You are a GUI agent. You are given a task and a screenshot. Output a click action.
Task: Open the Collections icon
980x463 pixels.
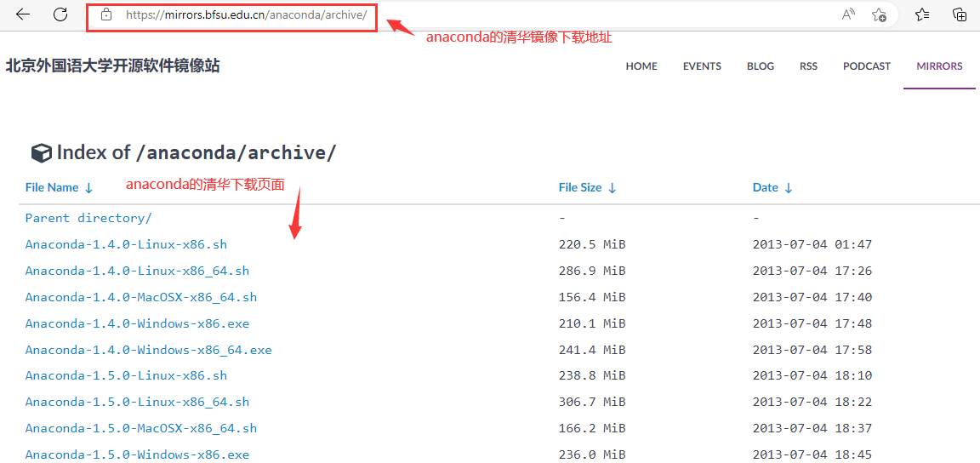tap(960, 15)
